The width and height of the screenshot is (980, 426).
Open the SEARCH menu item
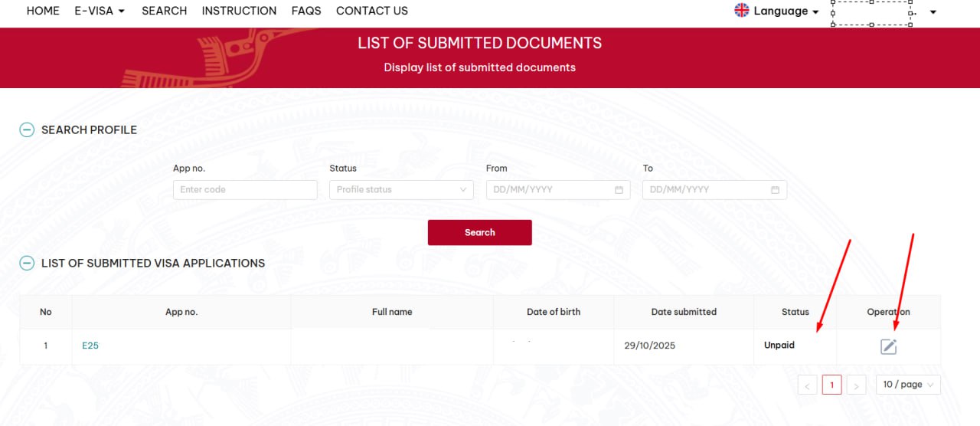164,11
